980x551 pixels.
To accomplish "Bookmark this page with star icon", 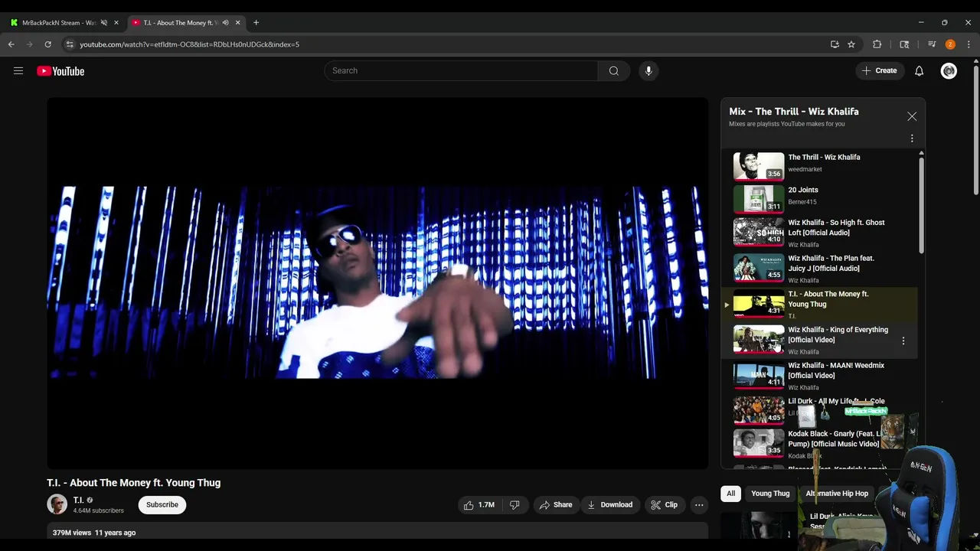I will point(851,44).
